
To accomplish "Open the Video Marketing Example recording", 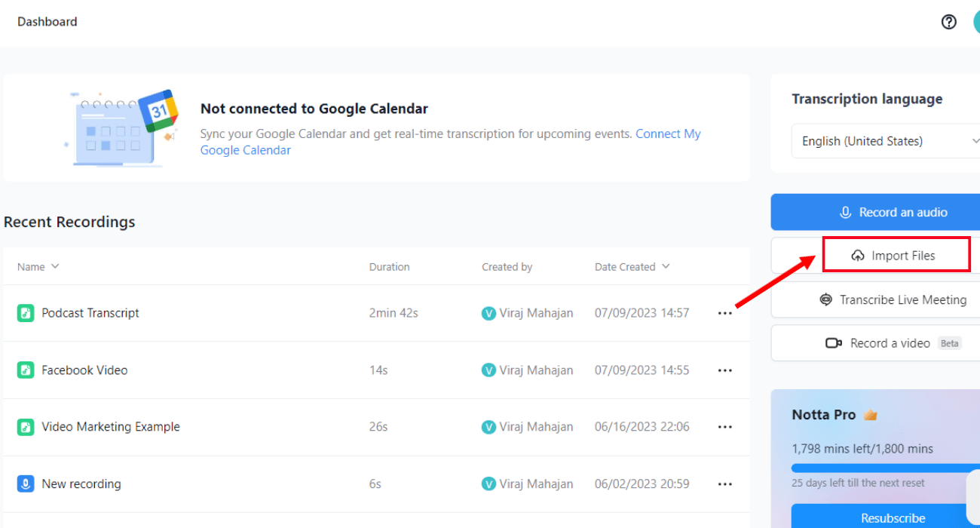I will [111, 427].
